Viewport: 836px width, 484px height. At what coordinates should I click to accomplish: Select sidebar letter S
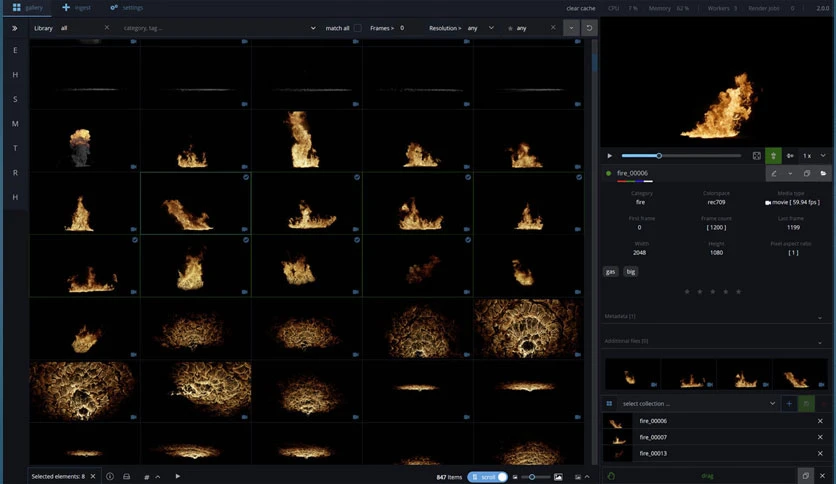(15, 99)
